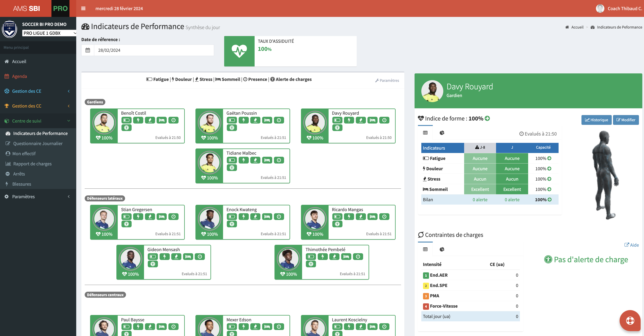Click Enock Kwateng's stress flame icon
The height and width of the screenshot is (336, 644).
255,217
